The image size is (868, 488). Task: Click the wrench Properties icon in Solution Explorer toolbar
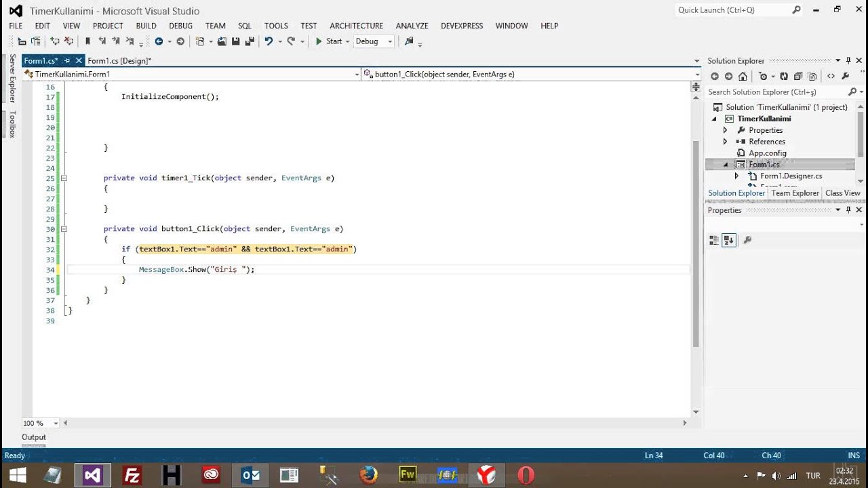point(846,77)
